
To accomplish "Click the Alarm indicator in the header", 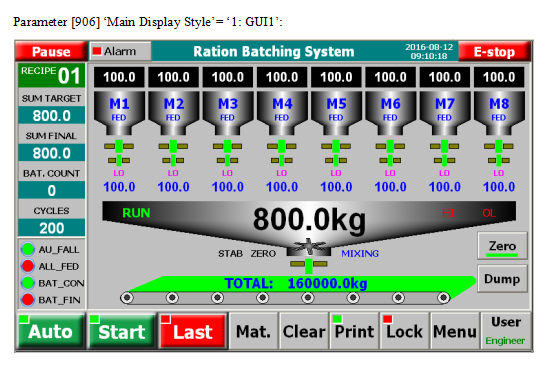I will 120,51.
